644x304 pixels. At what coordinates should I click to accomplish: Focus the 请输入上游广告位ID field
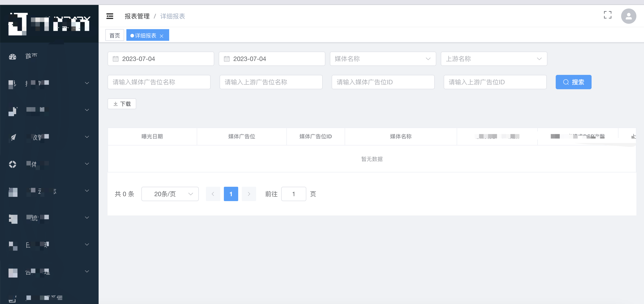(495, 82)
